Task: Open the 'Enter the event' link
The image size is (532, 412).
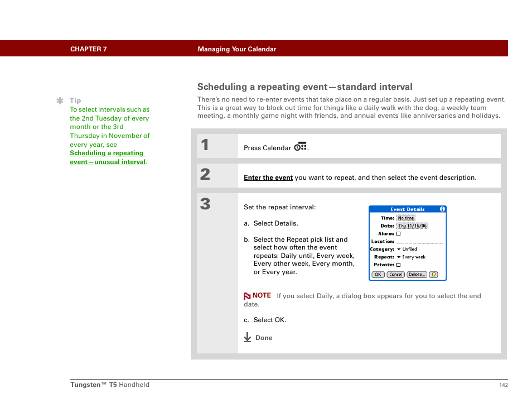Action: (268, 178)
